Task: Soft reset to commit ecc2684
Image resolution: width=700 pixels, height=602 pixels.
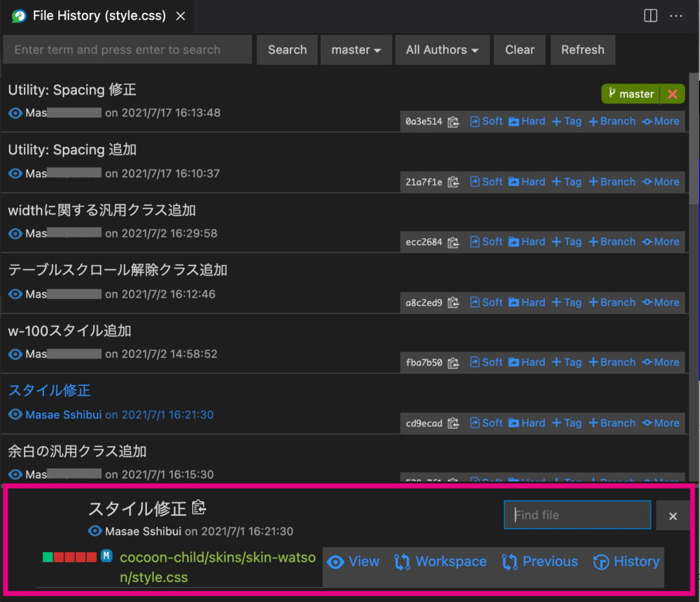Action: click(486, 242)
